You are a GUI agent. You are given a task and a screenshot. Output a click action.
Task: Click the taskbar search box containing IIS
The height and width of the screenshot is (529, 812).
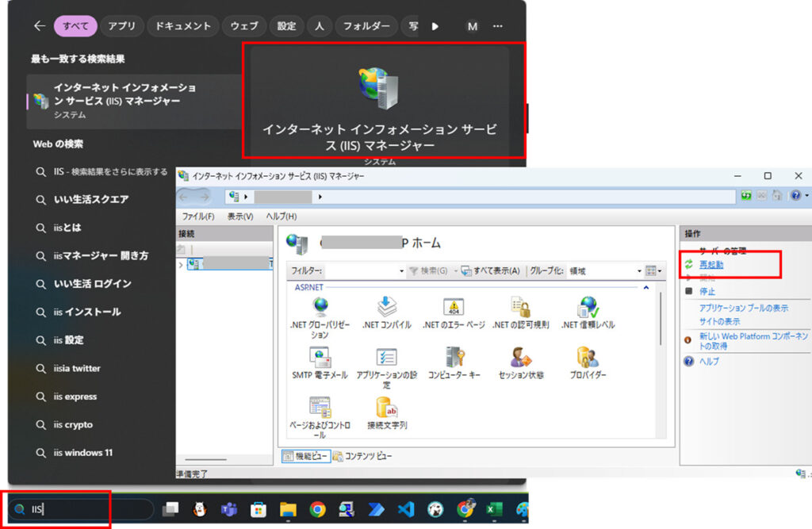point(82,509)
